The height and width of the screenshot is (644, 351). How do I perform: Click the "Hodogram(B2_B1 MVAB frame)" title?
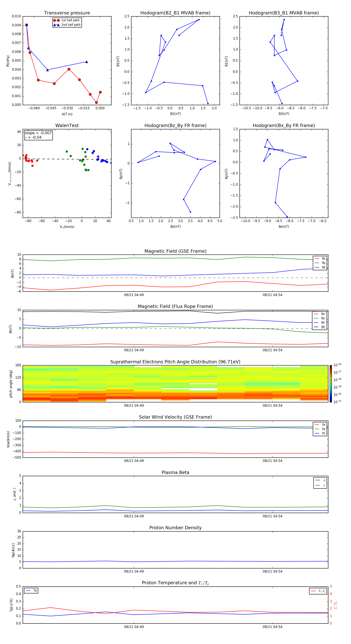pos(175,13)
